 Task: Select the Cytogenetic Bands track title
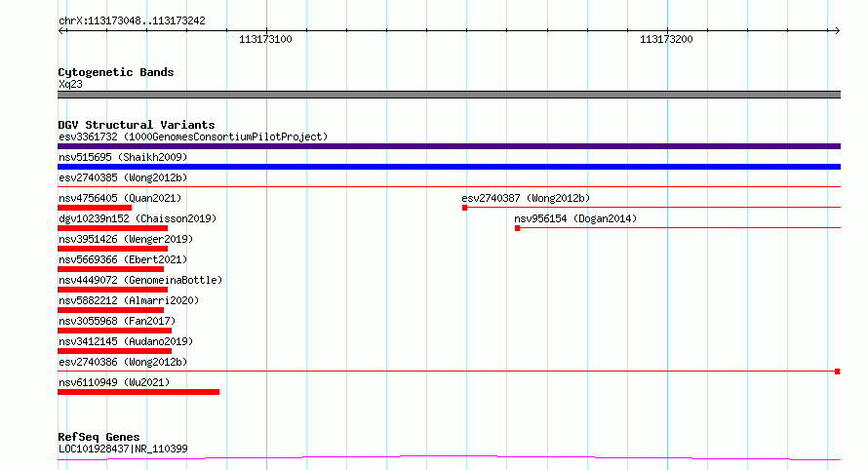point(116,72)
